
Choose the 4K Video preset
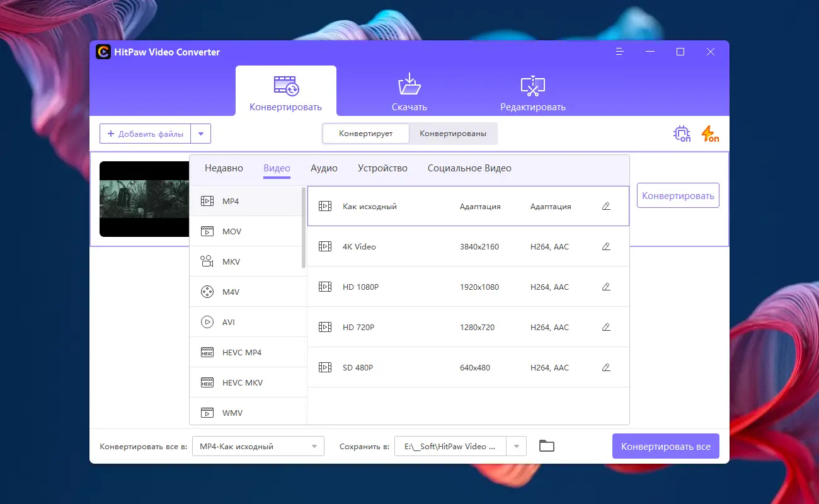pyautogui.click(x=468, y=246)
